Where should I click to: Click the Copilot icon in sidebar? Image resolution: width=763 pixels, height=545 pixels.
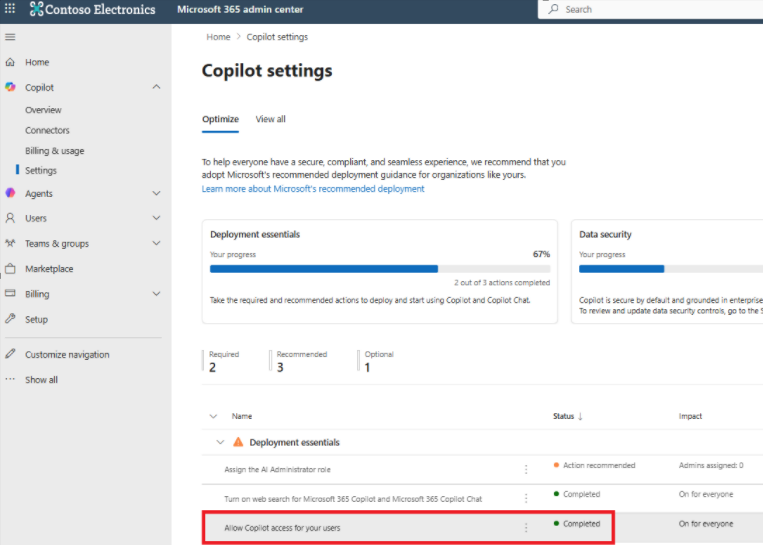pos(10,87)
